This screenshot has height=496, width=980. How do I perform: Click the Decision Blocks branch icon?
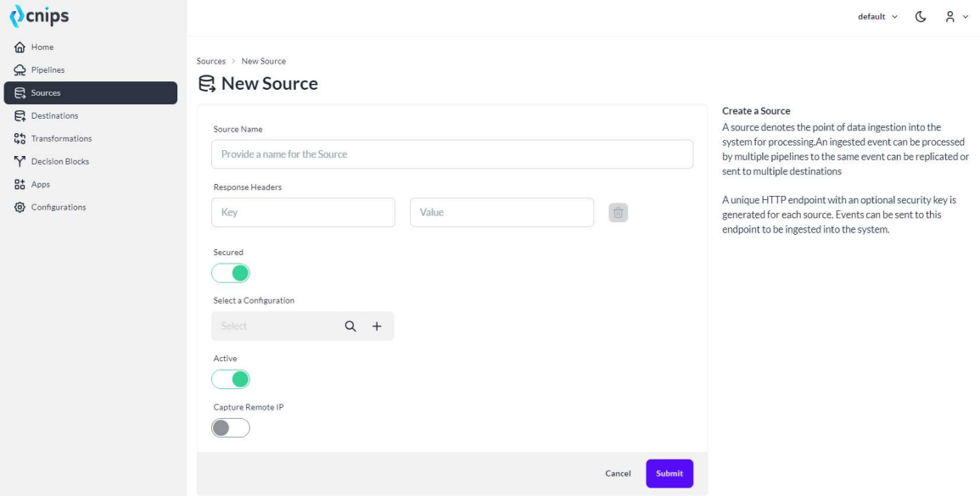pos(20,161)
